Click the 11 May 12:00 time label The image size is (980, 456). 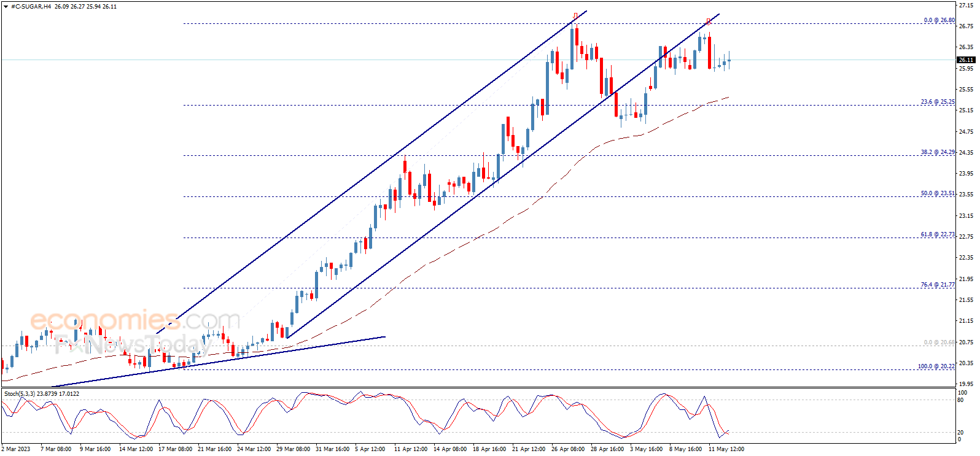click(726, 449)
